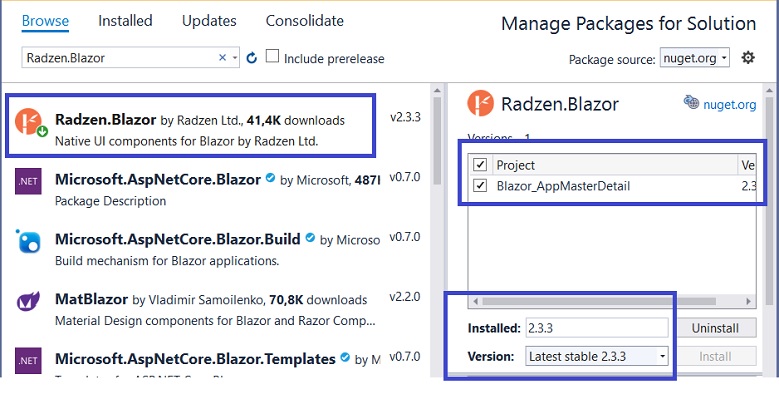The width and height of the screenshot is (779, 409).
Task: Open the search history dropdown arrow
Action: [235, 58]
